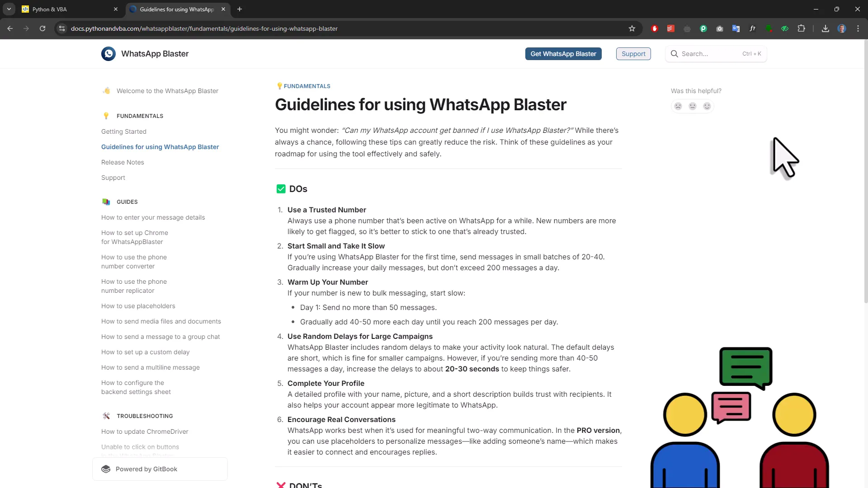Open How to send media files and documents
The width and height of the screenshot is (868, 488).
click(x=161, y=321)
